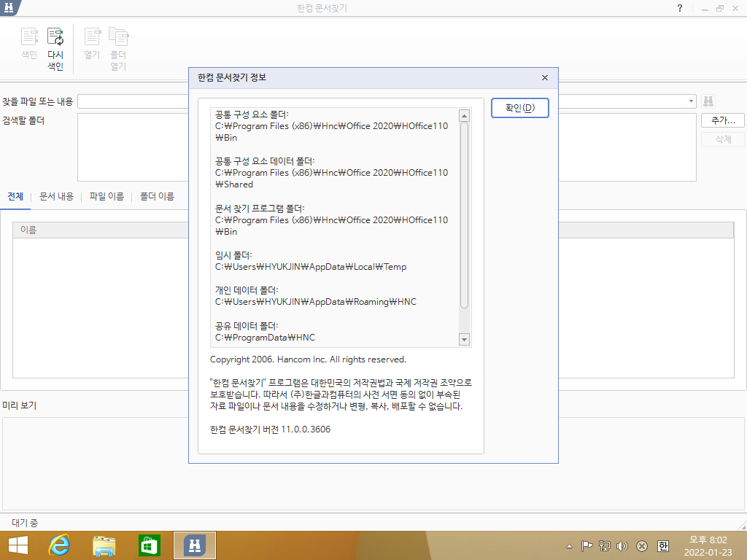The image size is (747, 560).
Task: Click the 한컴 문서찾기 taskbar icon
Action: pos(194,545)
